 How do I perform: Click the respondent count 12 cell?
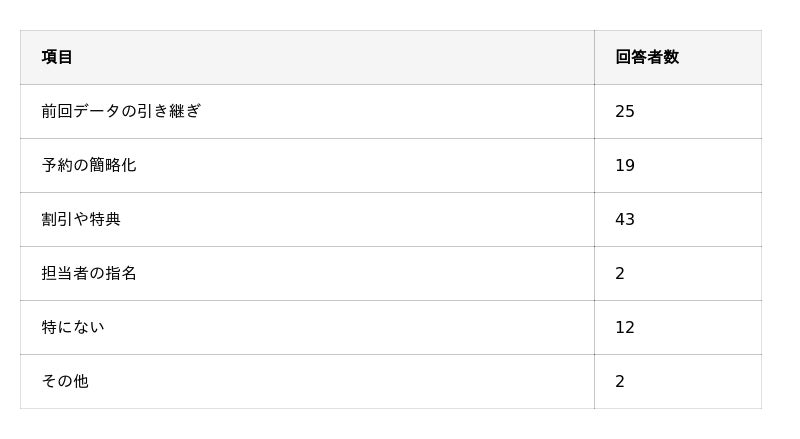click(x=625, y=327)
